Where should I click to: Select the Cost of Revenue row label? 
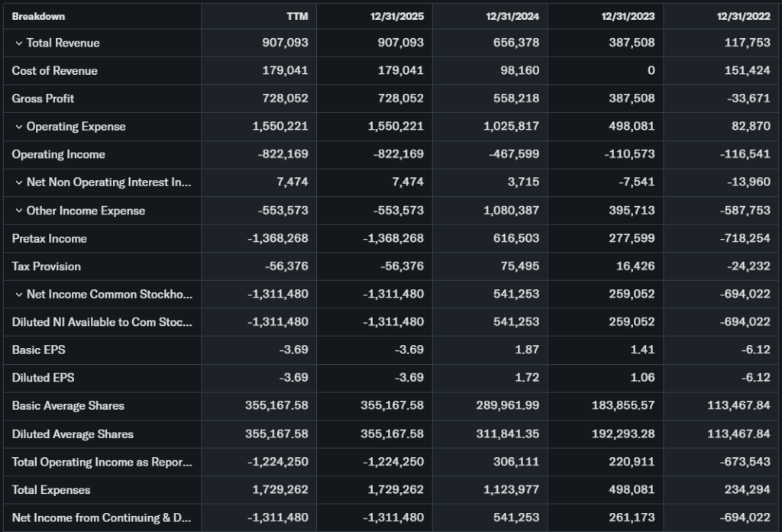(54, 71)
